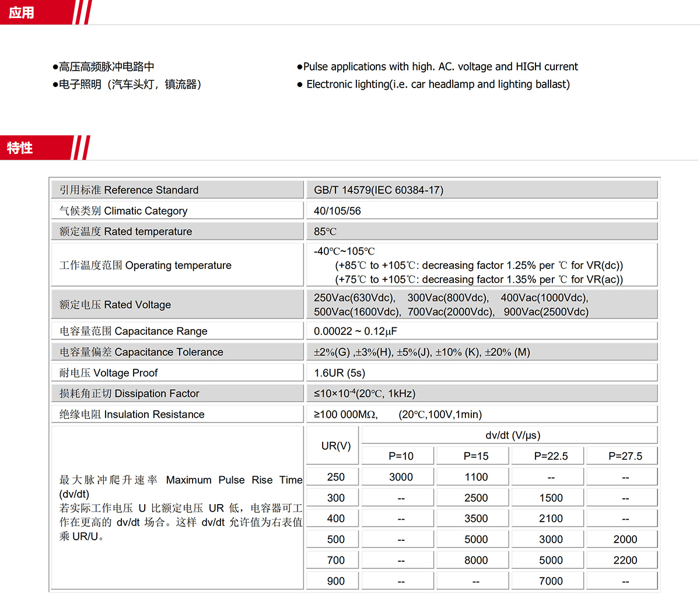Screen dimensions: 700x598
Task: Click the Climatic Category label cell
Action: coord(177,211)
